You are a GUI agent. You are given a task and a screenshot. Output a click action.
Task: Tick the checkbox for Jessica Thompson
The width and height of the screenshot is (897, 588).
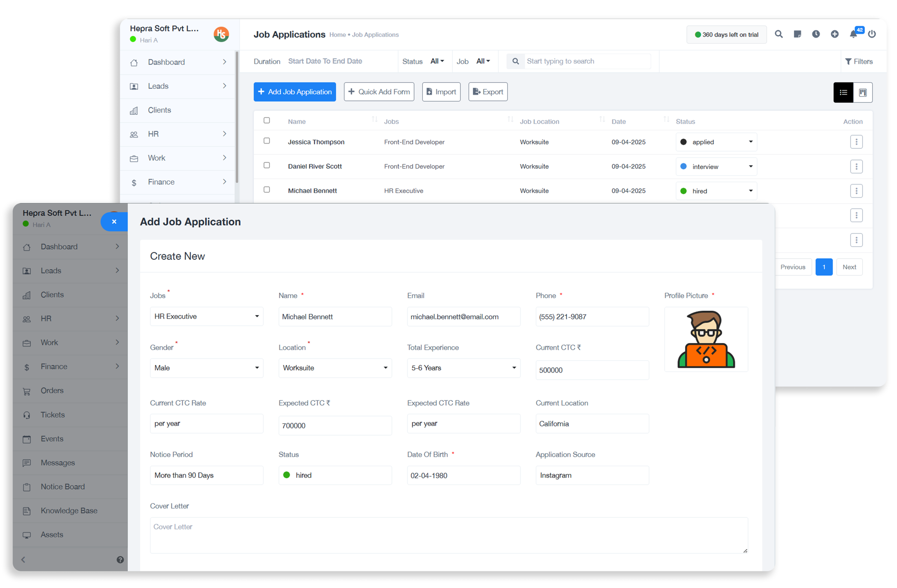pos(267,141)
